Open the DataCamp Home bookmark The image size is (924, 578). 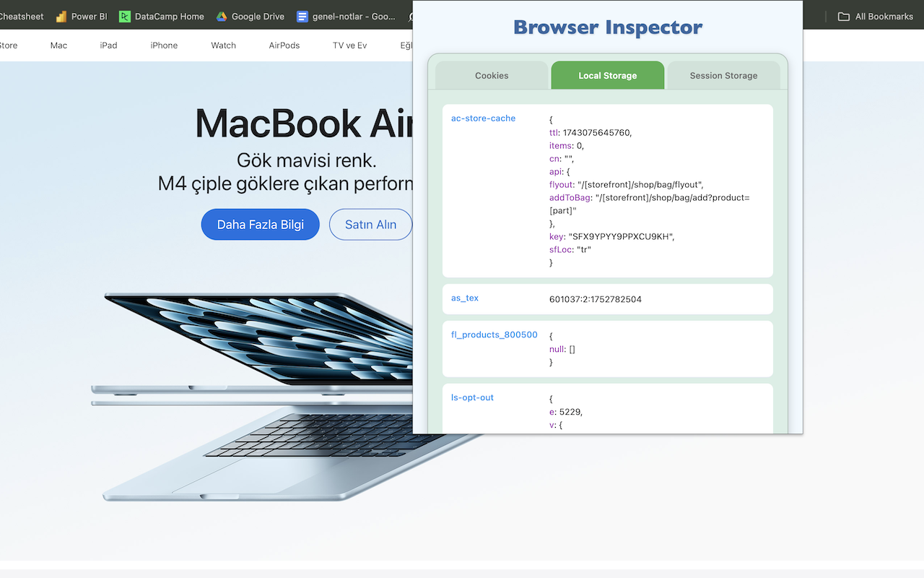coord(162,16)
